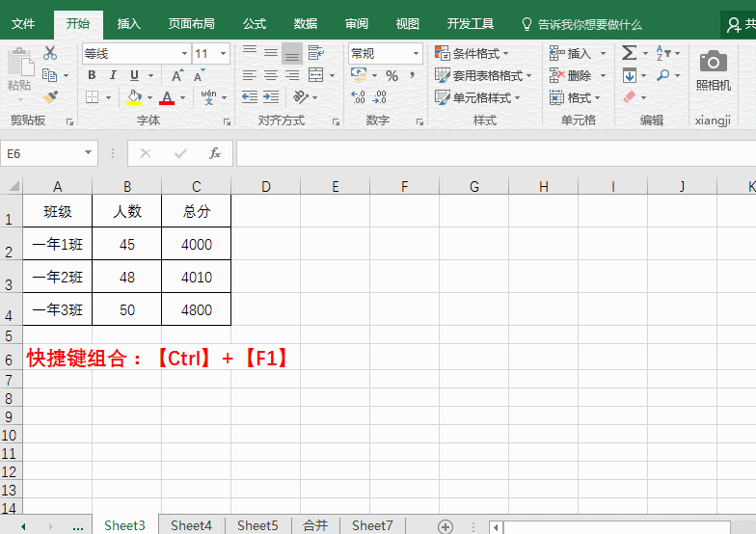The image size is (756, 534).
Task: Decrease font size with small A
Action: (199, 75)
